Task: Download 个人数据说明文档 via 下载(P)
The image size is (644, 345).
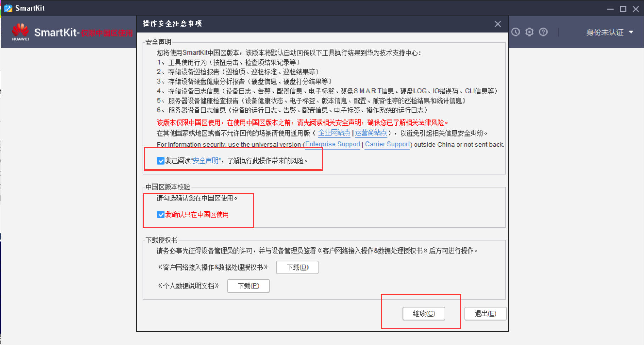Action: click(248, 286)
